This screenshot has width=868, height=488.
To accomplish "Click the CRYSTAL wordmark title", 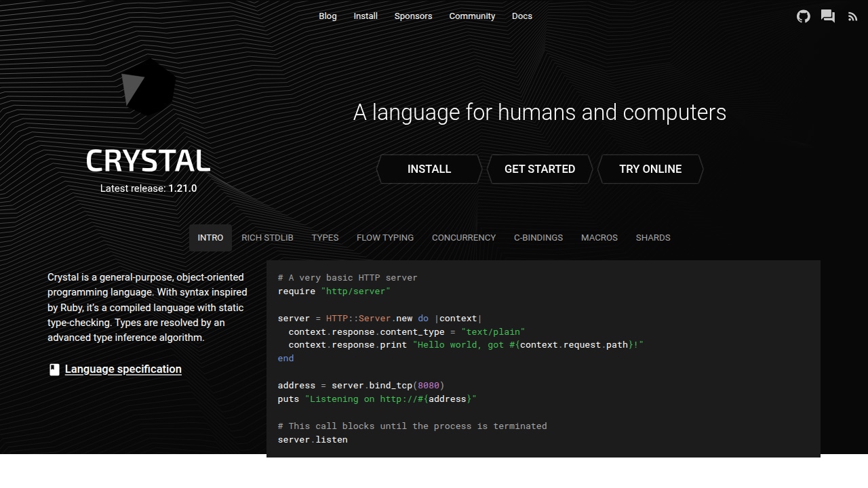I will click(149, 161).
